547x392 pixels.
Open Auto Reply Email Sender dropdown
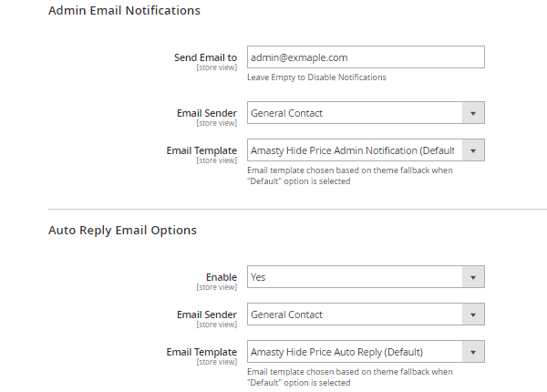[x=355, y=315]
